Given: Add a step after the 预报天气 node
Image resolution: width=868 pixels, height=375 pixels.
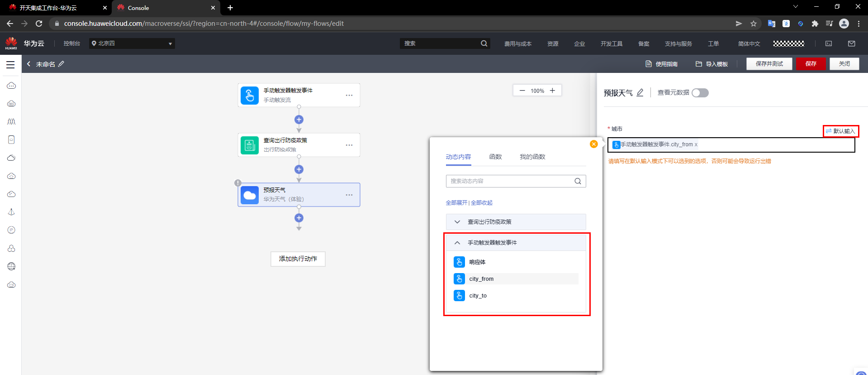Looking at the screenshot, I should pos(299,218).
